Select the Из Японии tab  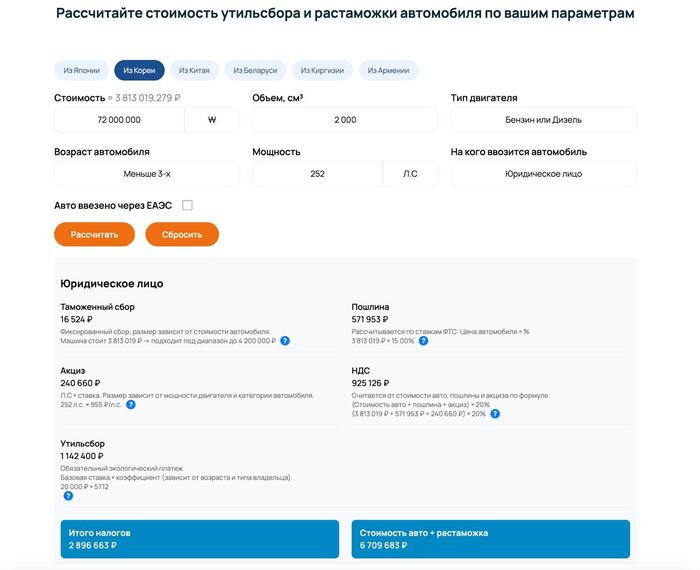click(81, 70)
